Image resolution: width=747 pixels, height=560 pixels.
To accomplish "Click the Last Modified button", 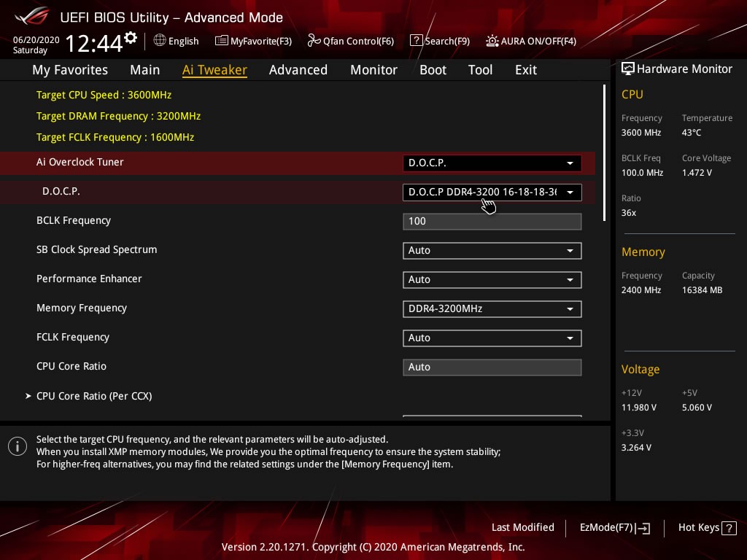I will click(x=522, y=528).
